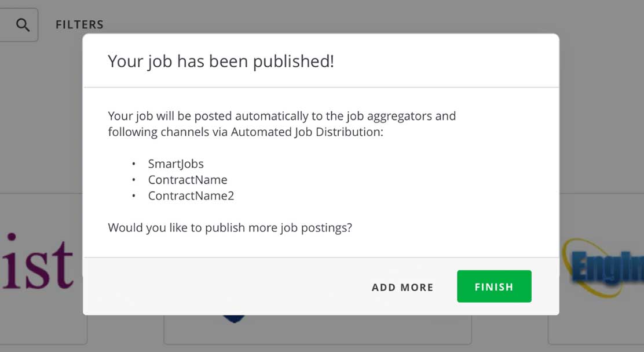Click the magnifying glass search icon
Image resolution: width=644 pixels, height=352 pixels.
coord(23,25)
